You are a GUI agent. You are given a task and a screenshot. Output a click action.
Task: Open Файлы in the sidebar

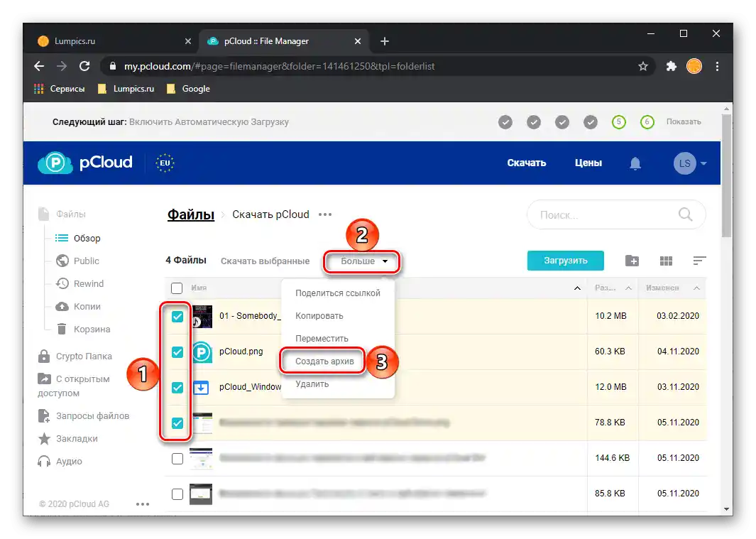click(62, 214)
